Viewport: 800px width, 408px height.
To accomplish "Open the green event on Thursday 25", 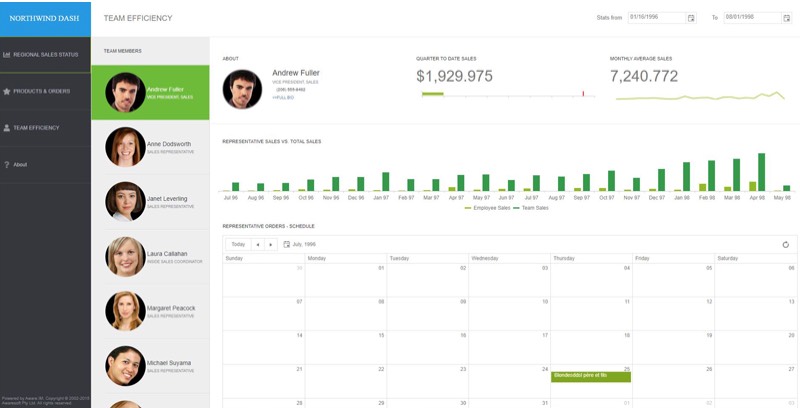I will point(591,376).
